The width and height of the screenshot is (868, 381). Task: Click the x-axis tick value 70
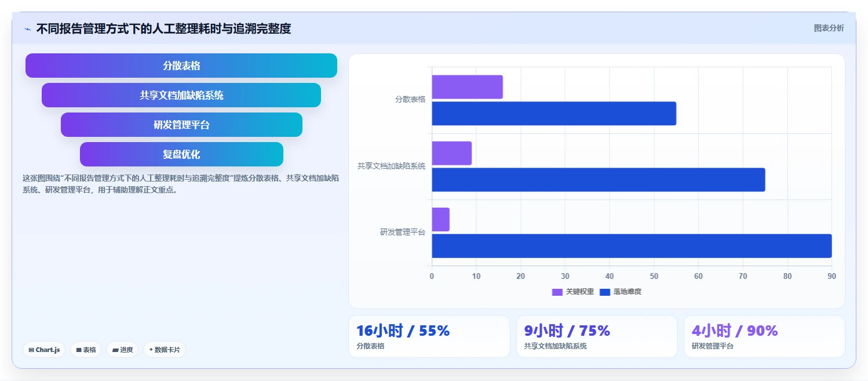click(x=743, y=277)
